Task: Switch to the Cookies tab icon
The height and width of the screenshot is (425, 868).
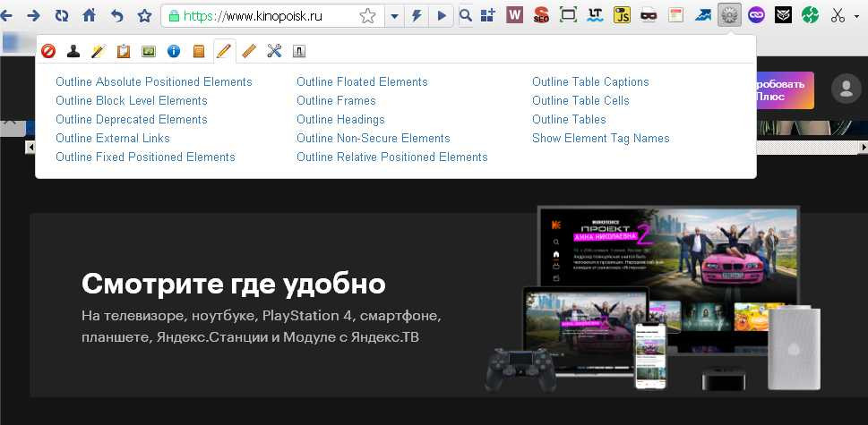Action: coord(73,51)
